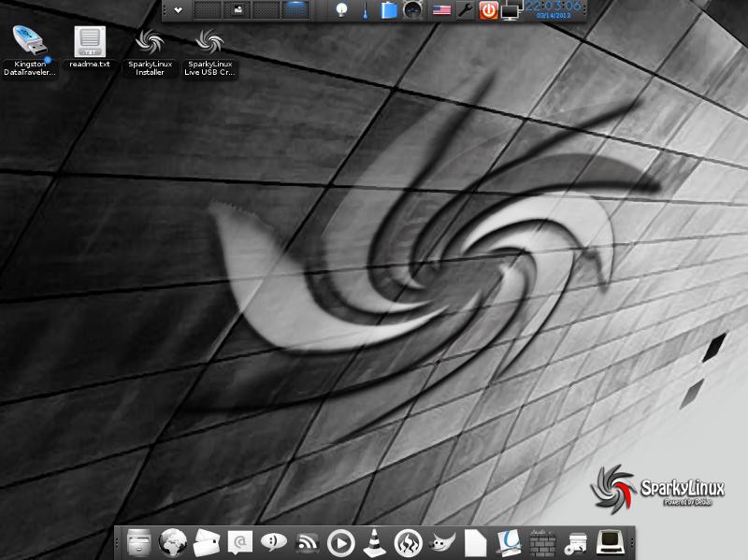Switch to the highlighted fourth virtual desktop

(296, 10)
